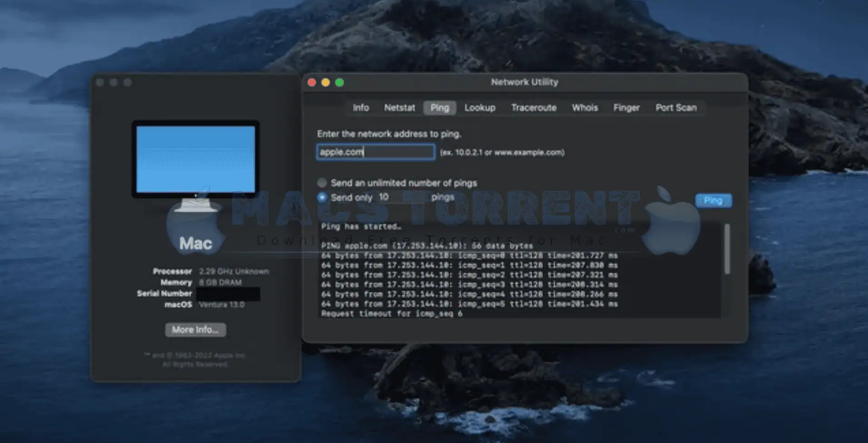The image size is (868, 443).
Task: Click the blue Ping button
Action: coord(713,201)
